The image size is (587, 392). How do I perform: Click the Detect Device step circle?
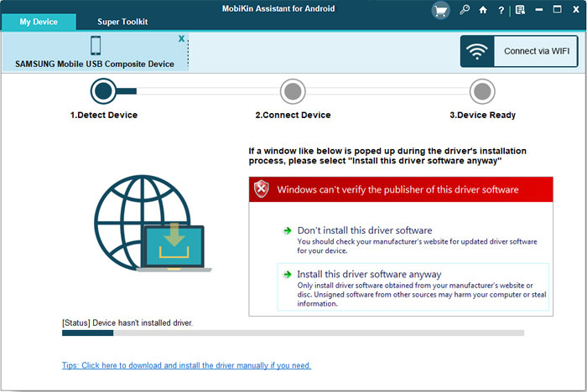[x=103, y=91]
